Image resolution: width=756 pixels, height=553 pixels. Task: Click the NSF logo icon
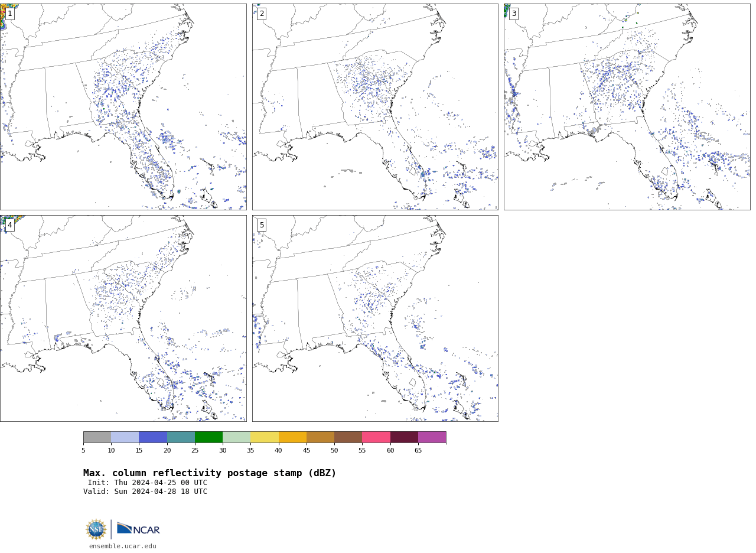[x=96, y=529]
